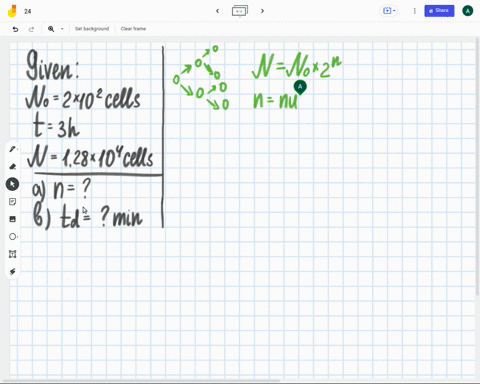Image resolution: width=480 pixels, height=384 pixels.
Task: Click the Redo arrow
Action: 31,29
